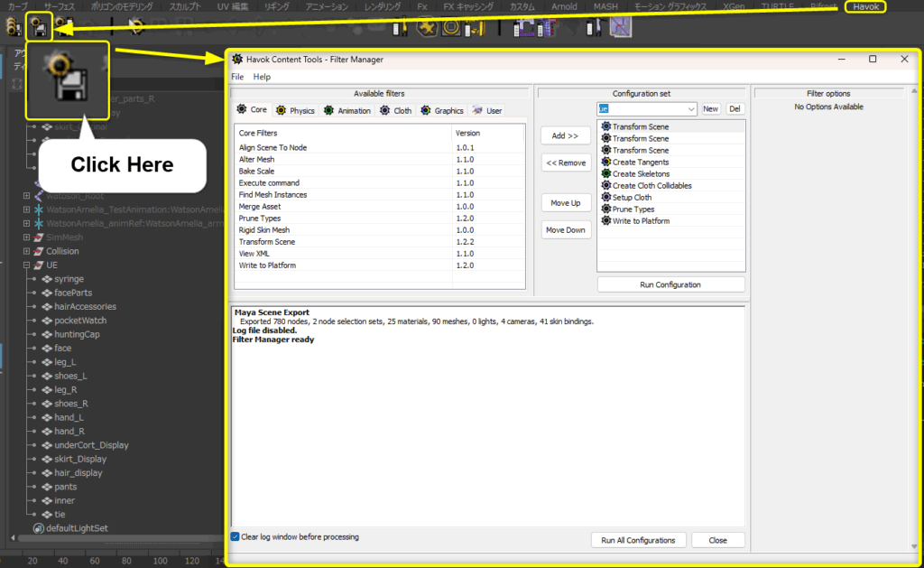Click the Write to Platform gear icon in configuration list
The height and width of the screenshot is (568, 924).
605,221
